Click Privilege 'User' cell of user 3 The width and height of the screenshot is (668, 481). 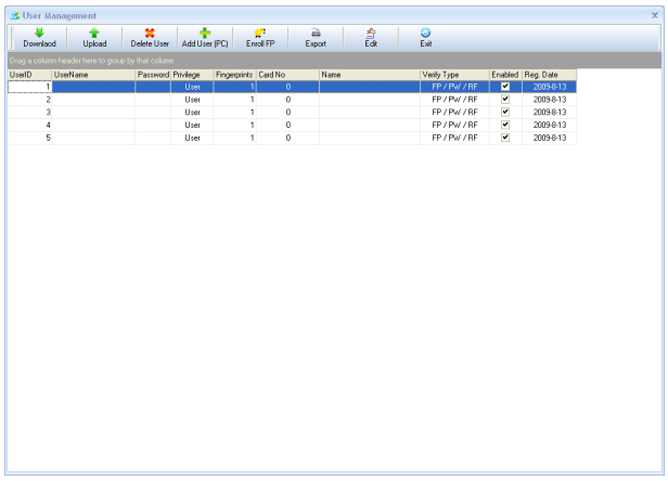(192, 112)
